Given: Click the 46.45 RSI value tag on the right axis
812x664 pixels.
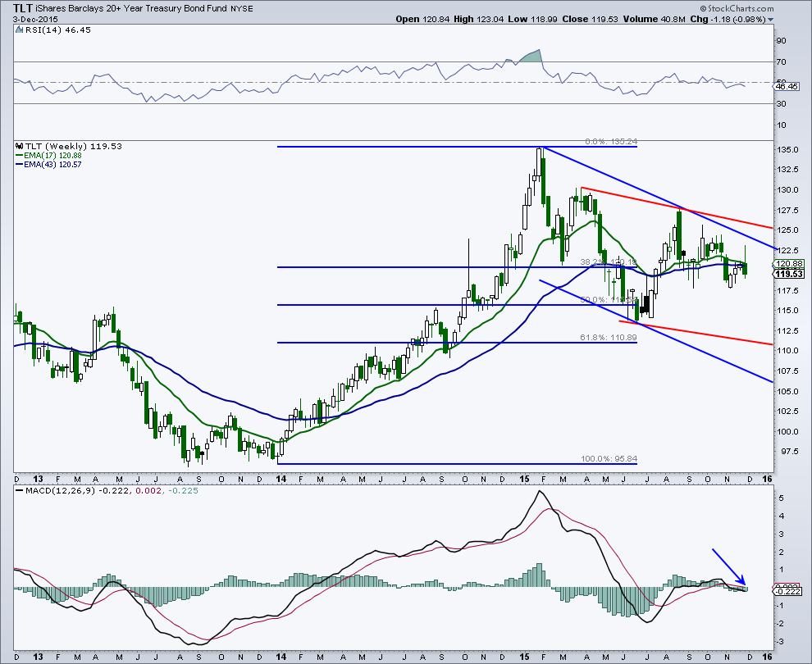Looking at the screenshot, I should (787, 86).
